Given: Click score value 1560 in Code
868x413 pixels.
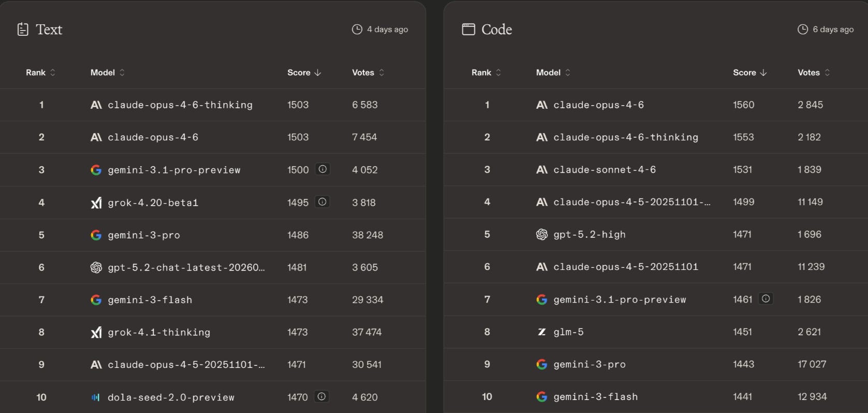Looking at the screenshot, I should click(744, 105).
